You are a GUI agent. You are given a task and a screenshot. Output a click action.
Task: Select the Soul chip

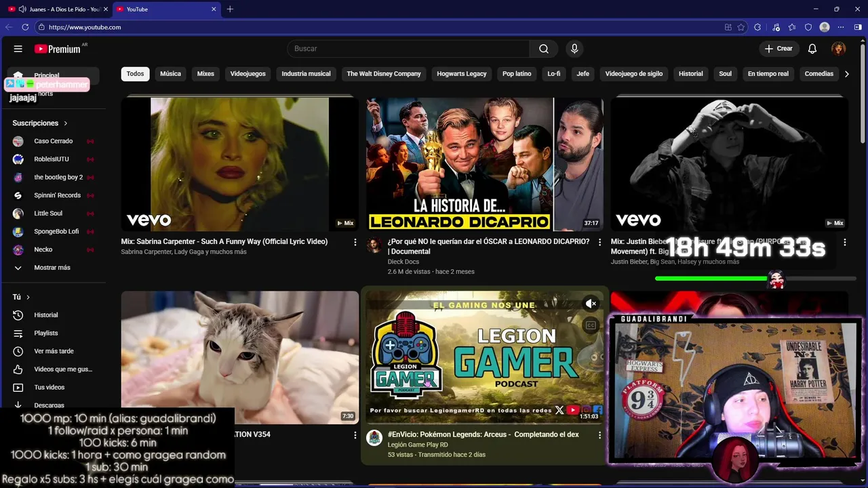[726, 74]
